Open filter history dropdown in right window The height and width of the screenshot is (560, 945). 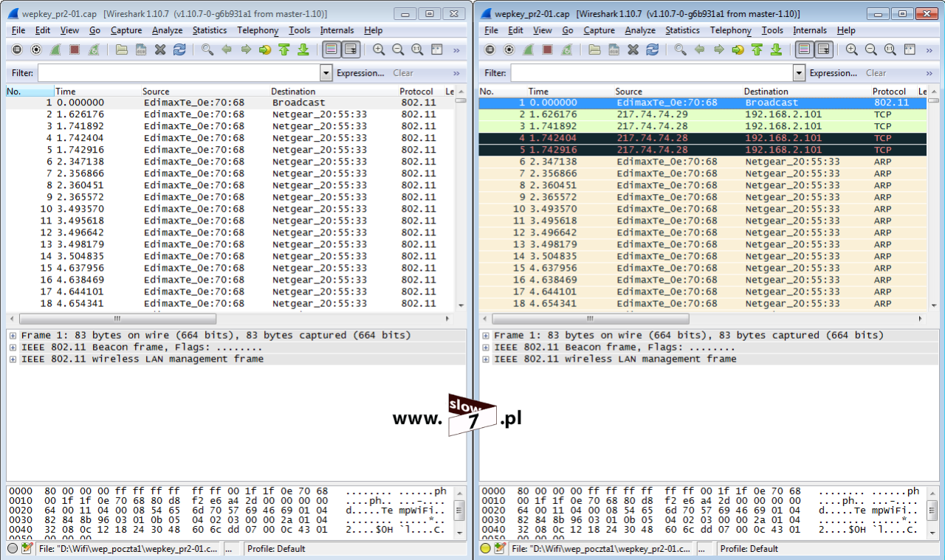[799, 73]
